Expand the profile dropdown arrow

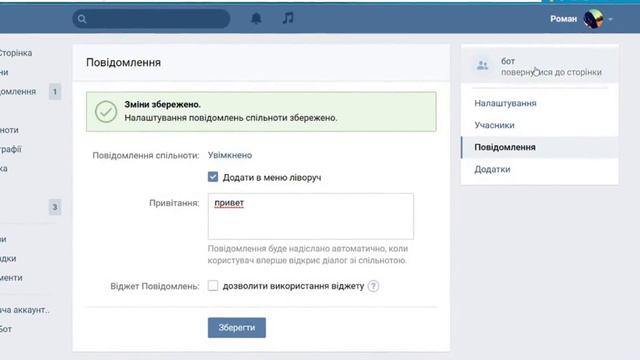610,19
